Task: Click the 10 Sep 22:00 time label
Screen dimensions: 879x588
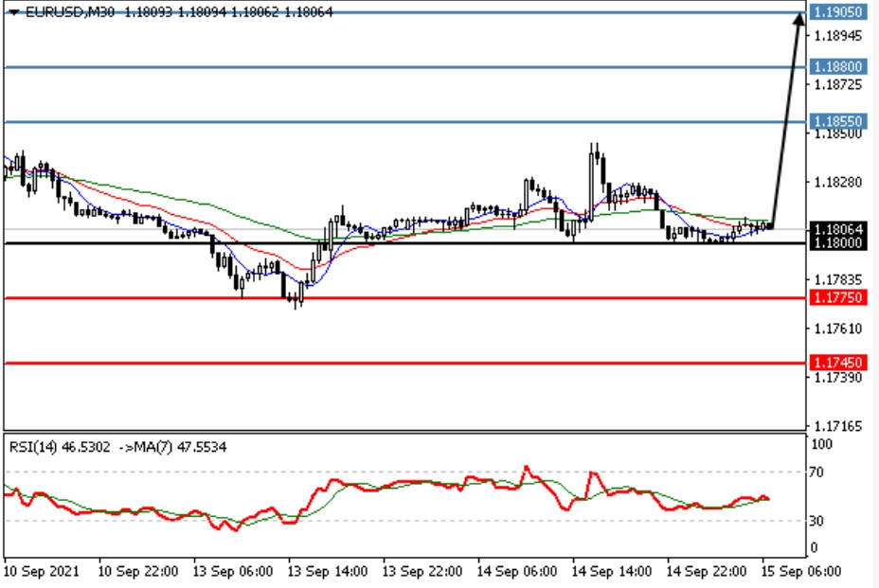Action: [138, 572]
